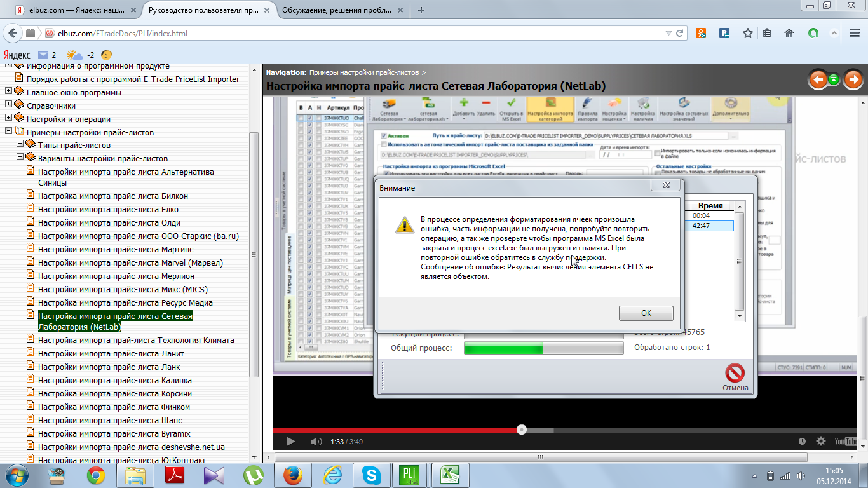This screenshot has width=868, height=488.
Task: Go back using the browser back arrow
Action: point(13,33)
